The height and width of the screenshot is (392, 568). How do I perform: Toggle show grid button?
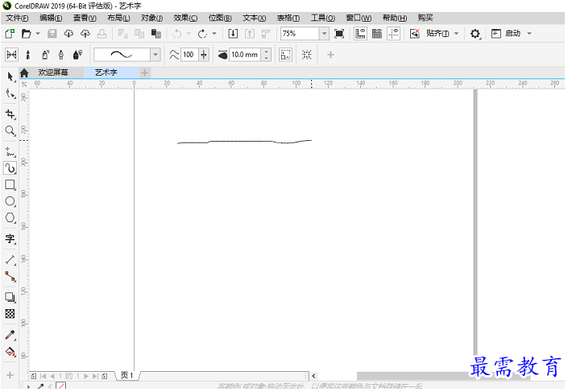377,34
